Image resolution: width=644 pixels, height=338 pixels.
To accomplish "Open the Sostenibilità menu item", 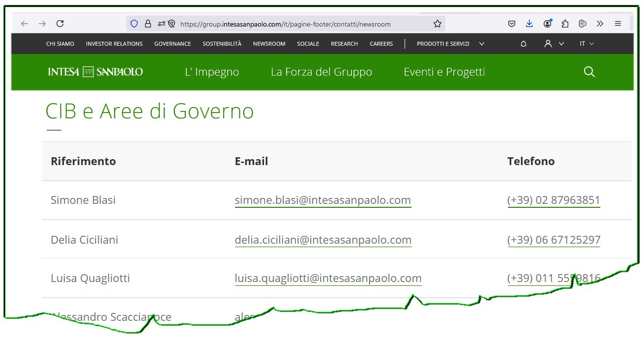I will coord(222,44).
